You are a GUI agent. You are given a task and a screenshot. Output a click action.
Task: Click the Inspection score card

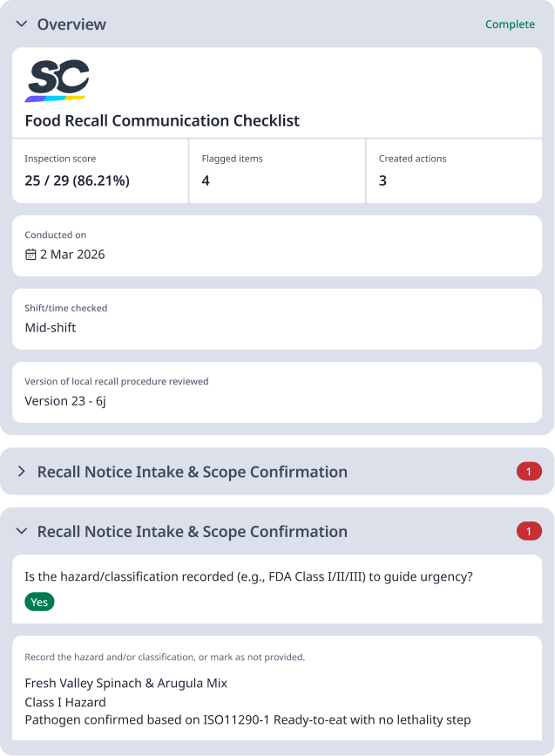pyautogui.click(x=99, y=171)
